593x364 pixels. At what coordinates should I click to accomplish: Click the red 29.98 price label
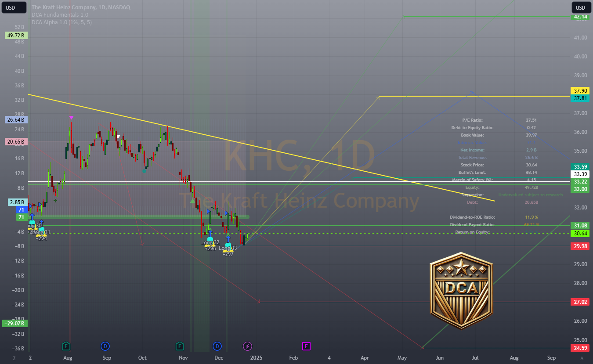pyautogui.click(x=580, y=246)
